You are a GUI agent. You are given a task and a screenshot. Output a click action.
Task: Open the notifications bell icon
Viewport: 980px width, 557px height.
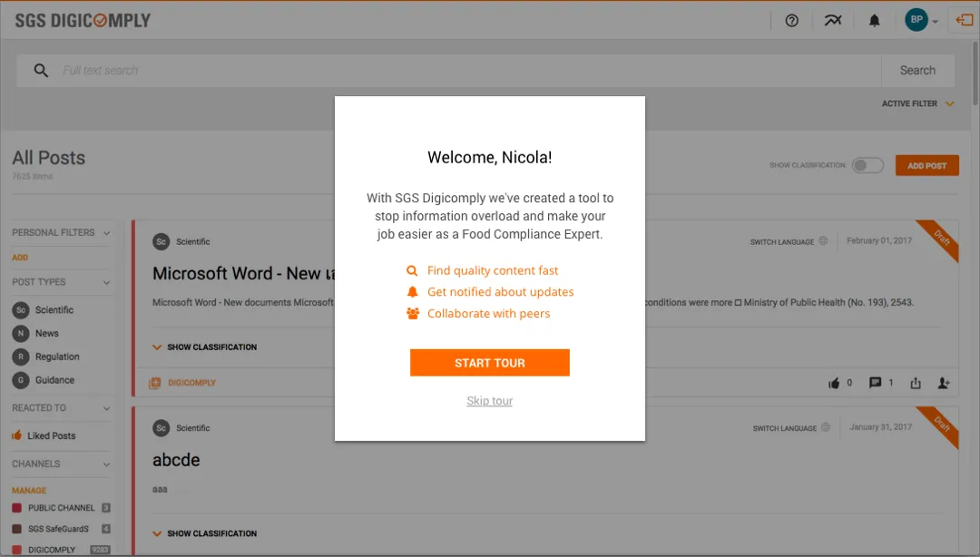point(875,21)
